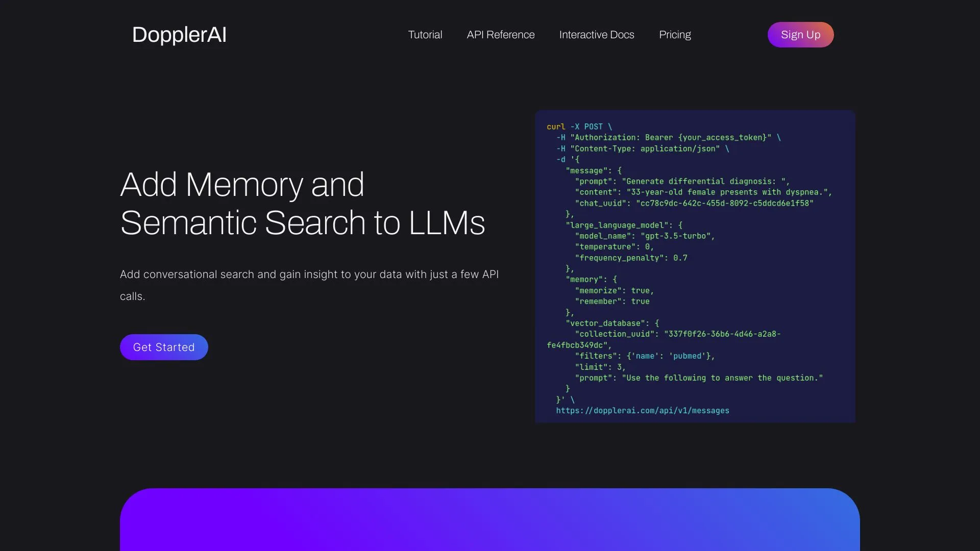Click the Get Started button
Screen dimensions: 980x551
pyautogui.click(x=163, y=347)
